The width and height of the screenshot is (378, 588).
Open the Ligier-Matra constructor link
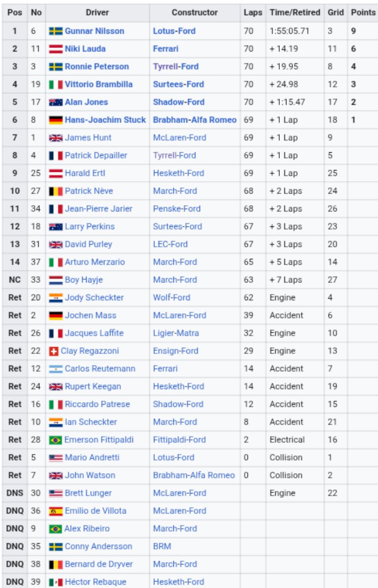coord(176,333)
